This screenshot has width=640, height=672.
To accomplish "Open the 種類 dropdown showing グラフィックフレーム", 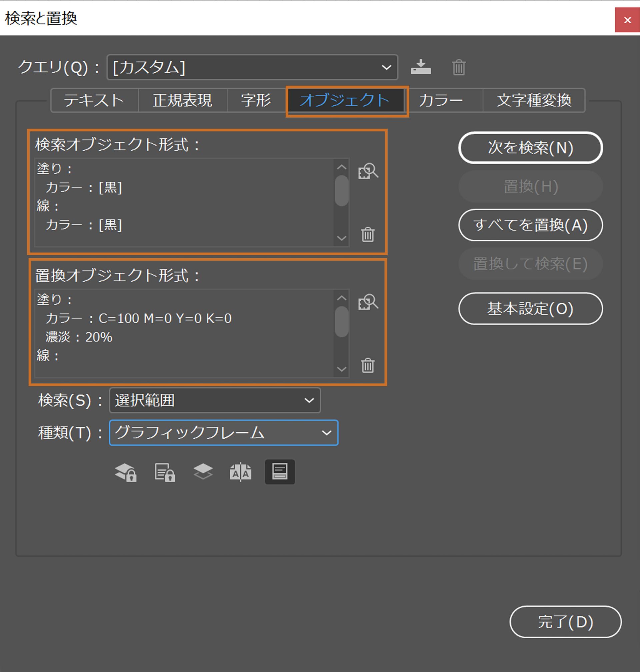I will pyautogui.click(x=223, y=433).
